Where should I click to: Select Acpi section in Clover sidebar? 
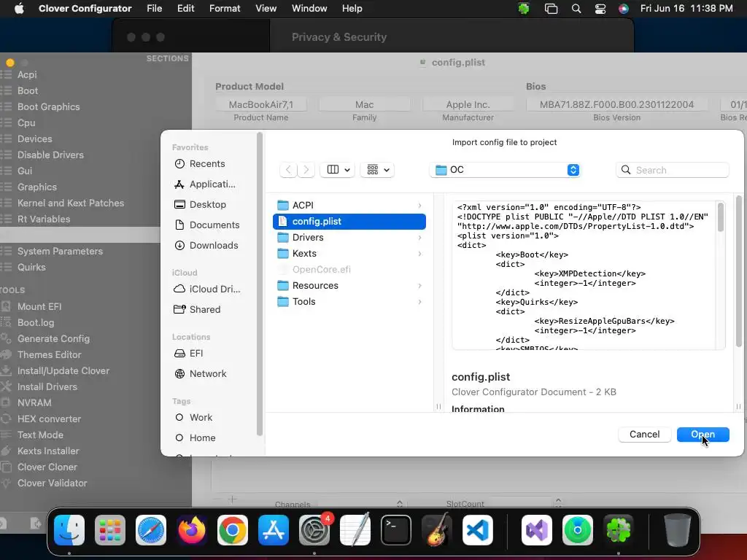click(x=27, y=75)
